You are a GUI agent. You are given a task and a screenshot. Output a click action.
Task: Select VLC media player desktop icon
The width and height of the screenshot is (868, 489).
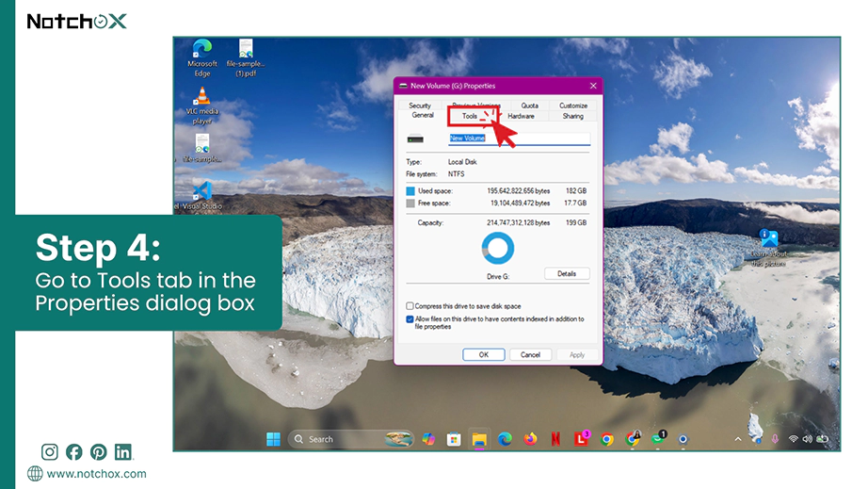202,106
